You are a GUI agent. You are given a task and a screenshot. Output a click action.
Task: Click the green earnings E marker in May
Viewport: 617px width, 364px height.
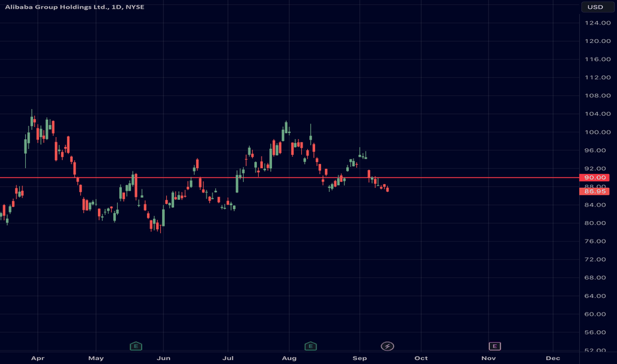[x=136, y=346]
